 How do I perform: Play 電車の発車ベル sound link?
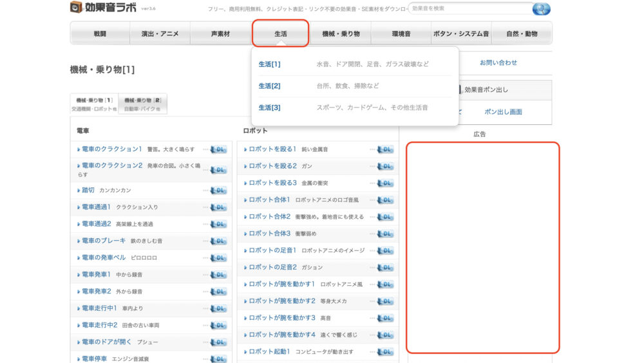tap(106, 257)
